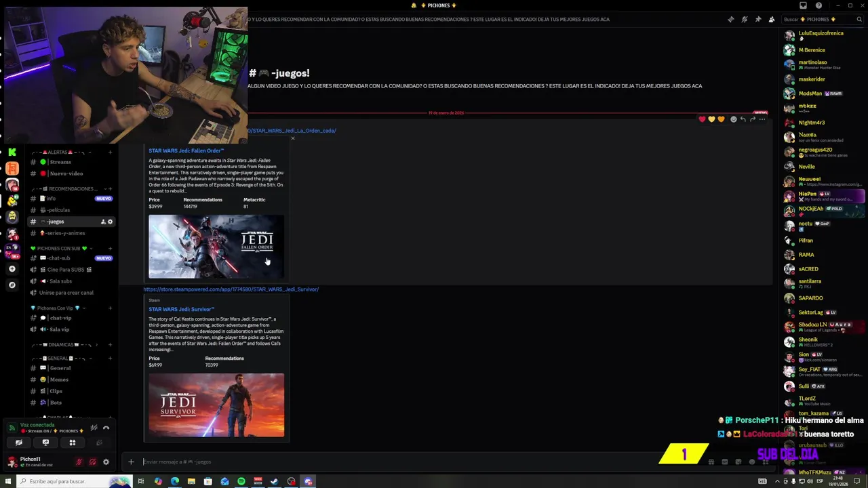Open the Clips channel
This screenshot has height=488, width=868.
click(x=71, y=391)
